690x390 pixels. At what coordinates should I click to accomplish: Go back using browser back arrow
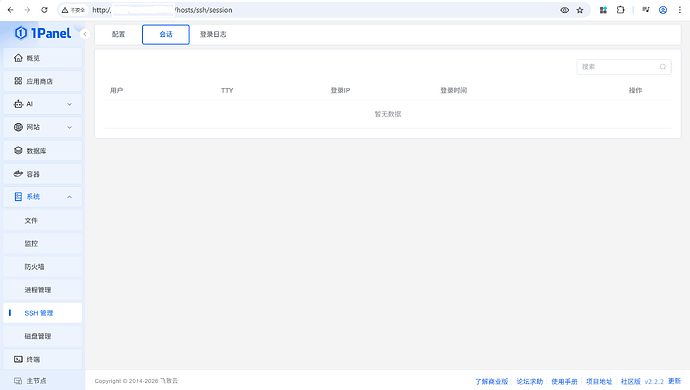pyautogui.click(x=11, y=10)
